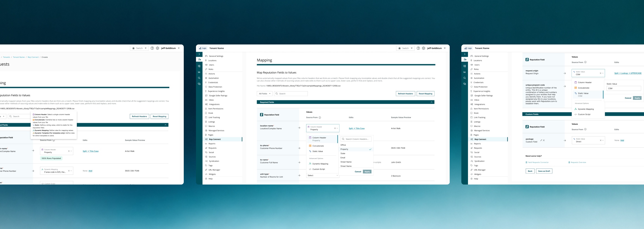Clear Direct static value in right window

(601, 140)
